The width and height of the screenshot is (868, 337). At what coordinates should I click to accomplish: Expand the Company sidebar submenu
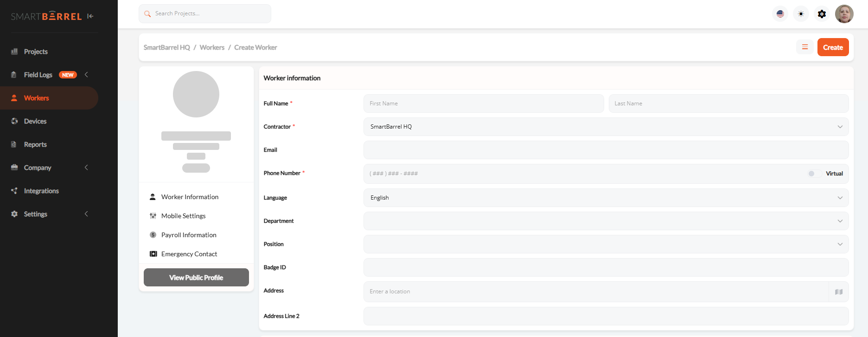coord(86,168)
